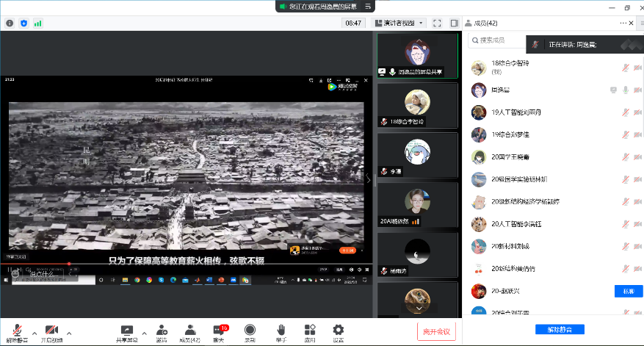Image resolution: width=644 pixels, height=346 pixels.
Task: Open 设置 settings gear in toolbar
Action: [338, 334]
